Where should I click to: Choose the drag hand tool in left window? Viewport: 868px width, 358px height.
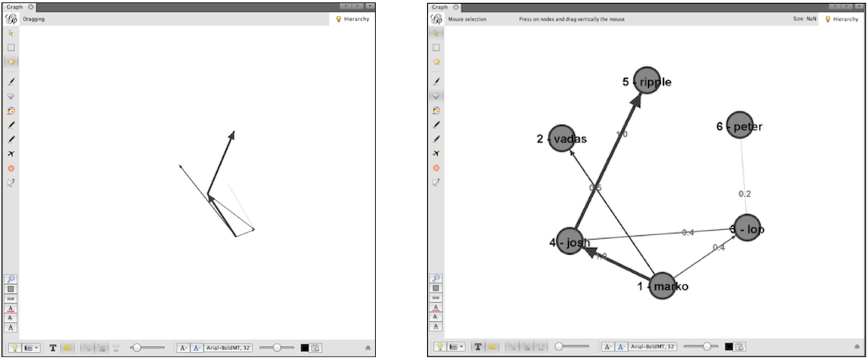tap(11, 62)
